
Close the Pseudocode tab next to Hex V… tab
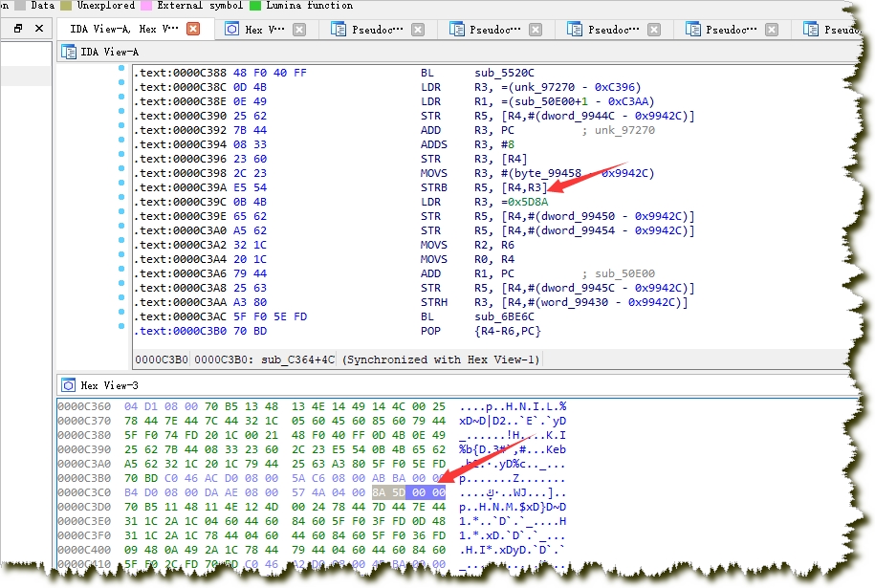click(418, 30)
